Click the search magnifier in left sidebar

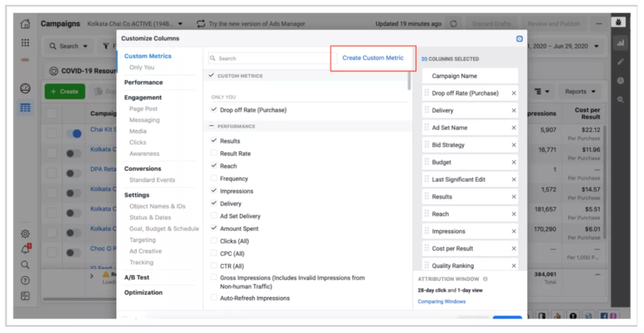tap(25, 265)
